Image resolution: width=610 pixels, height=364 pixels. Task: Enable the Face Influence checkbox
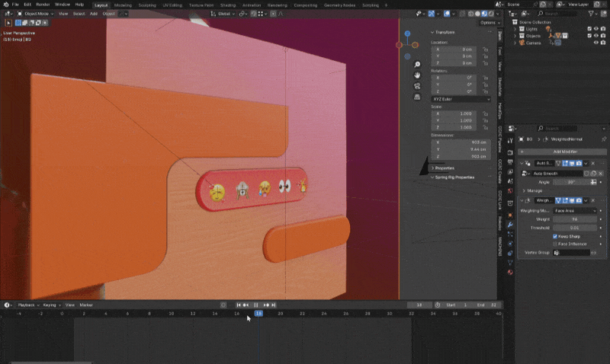[x=555, y=244]
